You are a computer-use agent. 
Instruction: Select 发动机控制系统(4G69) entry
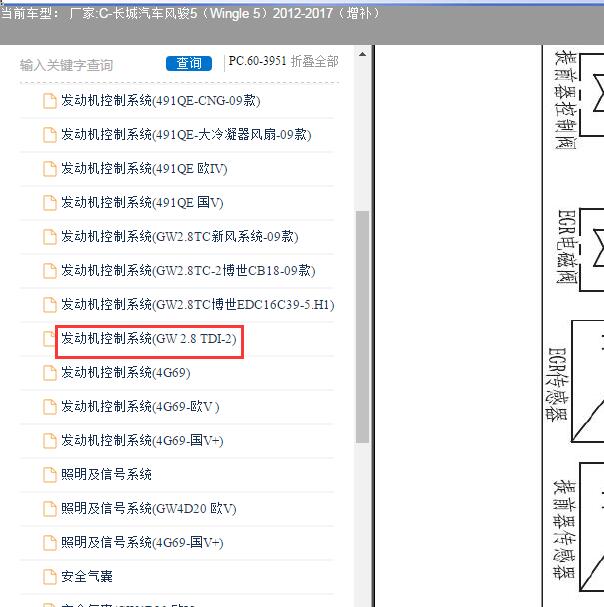[125, 373]
